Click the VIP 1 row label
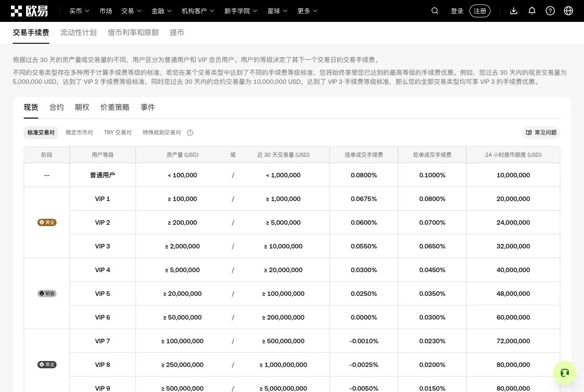Viewport: 584px width, 392px height. click(103, 199)
